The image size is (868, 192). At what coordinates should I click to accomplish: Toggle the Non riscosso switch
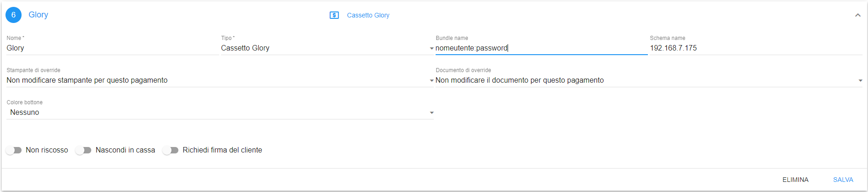(x=14, y=150)
